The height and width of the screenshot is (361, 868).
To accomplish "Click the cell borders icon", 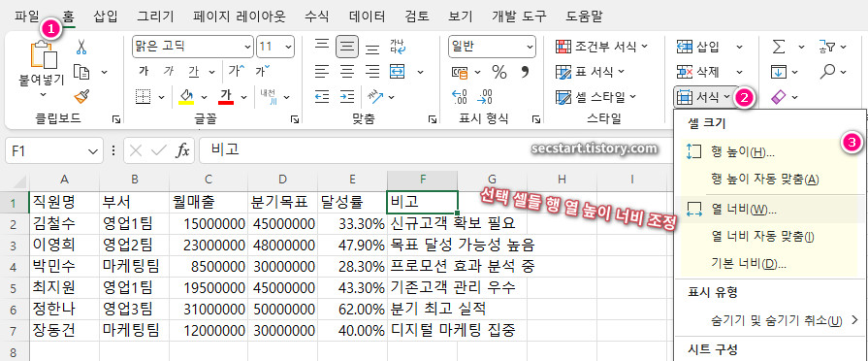I will 144,97.
